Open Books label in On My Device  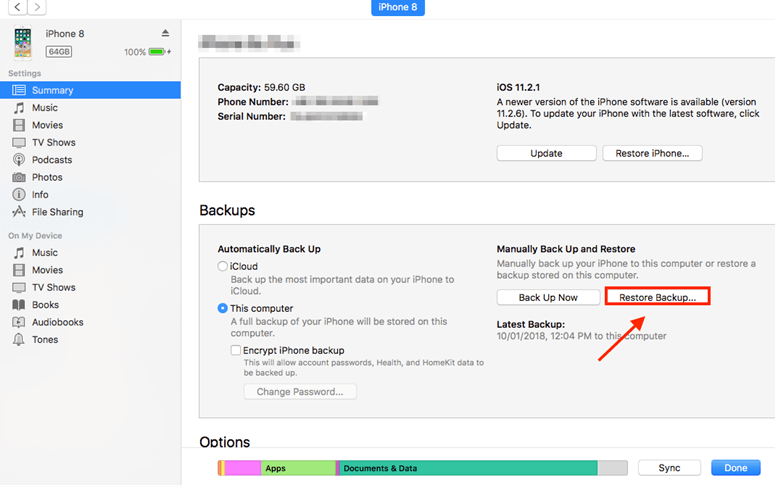[45, 305]
